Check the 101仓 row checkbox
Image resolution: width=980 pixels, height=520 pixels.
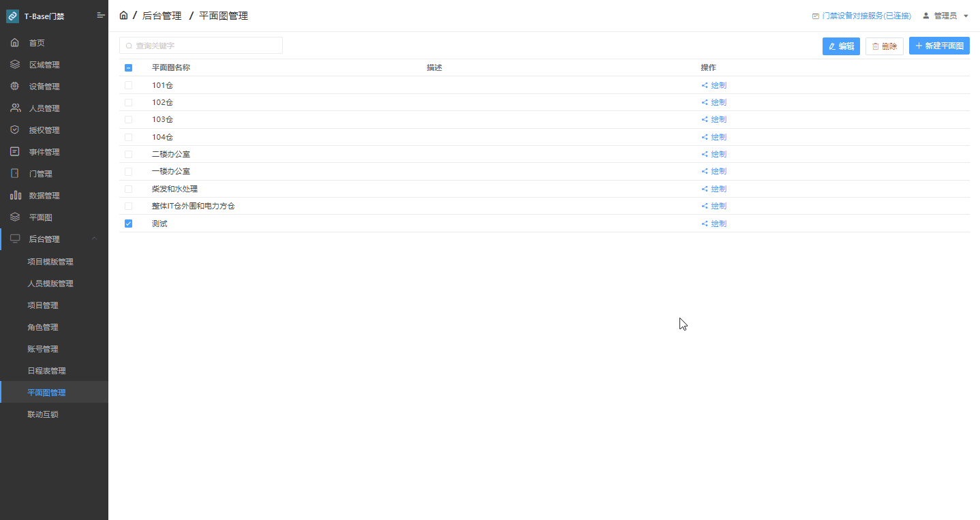[x=128, y=85]
